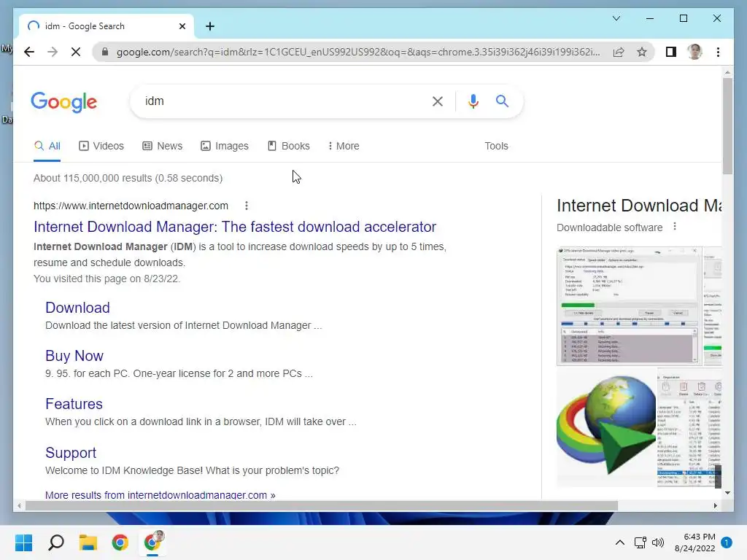Open Chrome three-dot menu

[x=718, y=52]
